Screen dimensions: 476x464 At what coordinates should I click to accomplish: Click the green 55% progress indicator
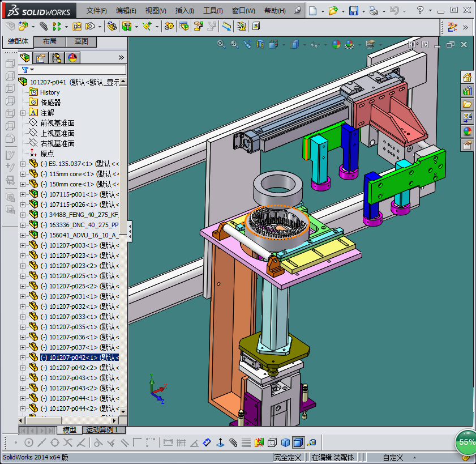point(466,442)
